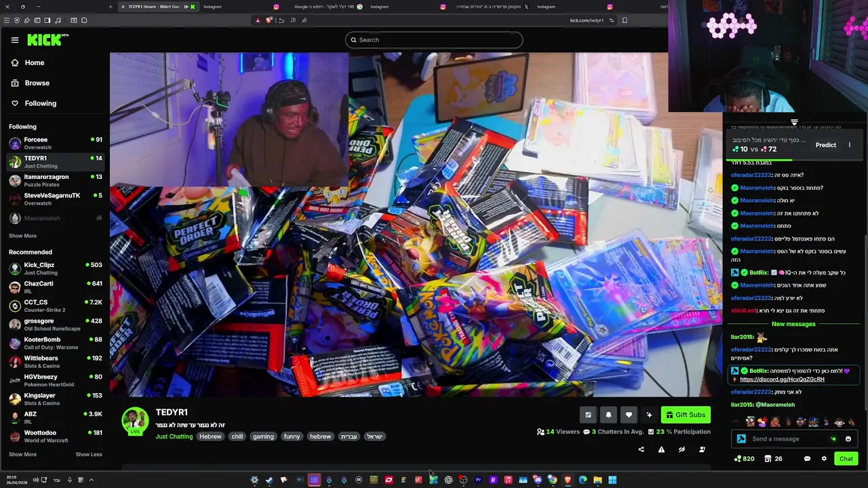Open the Steam icon on the taskbar

[269, 480]
